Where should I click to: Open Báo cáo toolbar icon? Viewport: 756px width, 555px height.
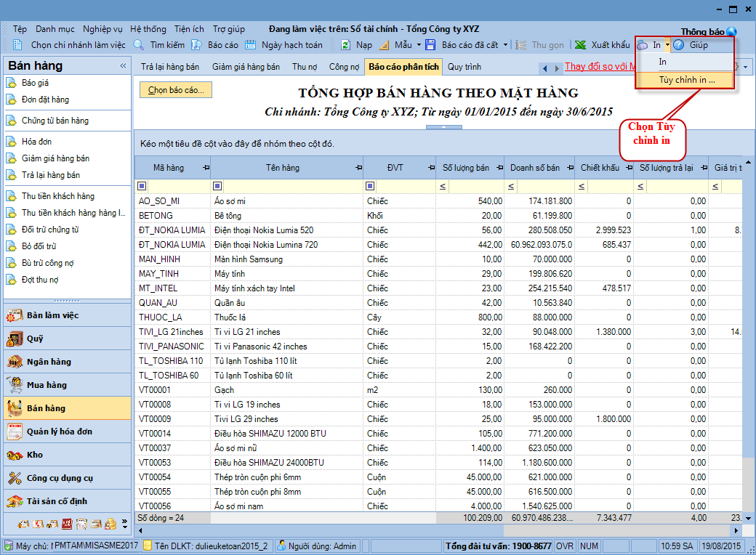coord(196,45)
